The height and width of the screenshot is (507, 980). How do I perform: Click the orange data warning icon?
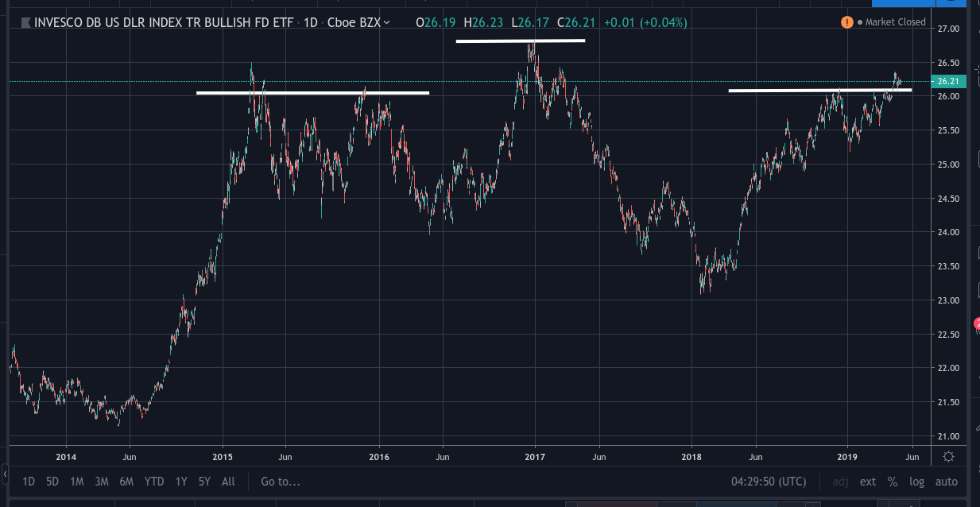tap(847, 22)
